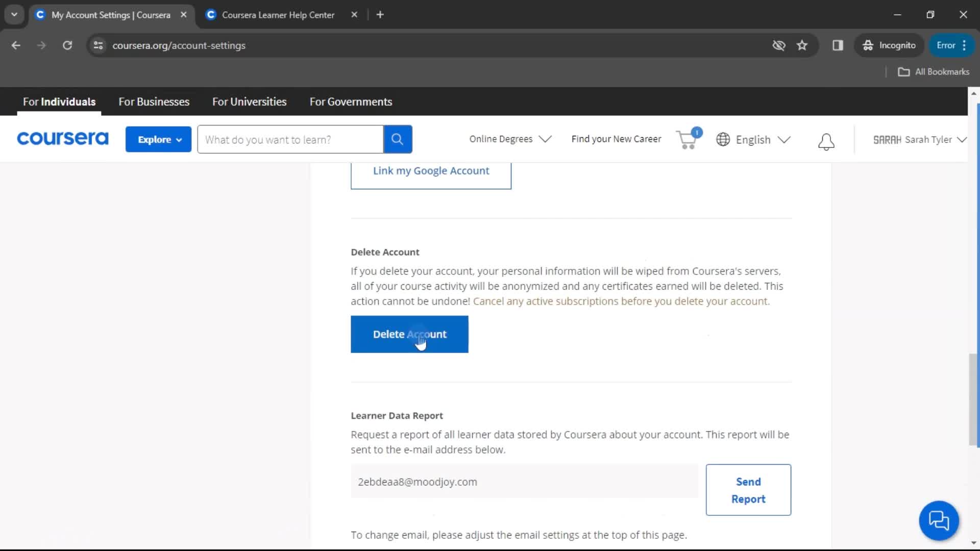Image resolution: width=980 pixels, height=551 pixels.
Task: Open the Sarah Tyler profile menu
Action: 919,139
